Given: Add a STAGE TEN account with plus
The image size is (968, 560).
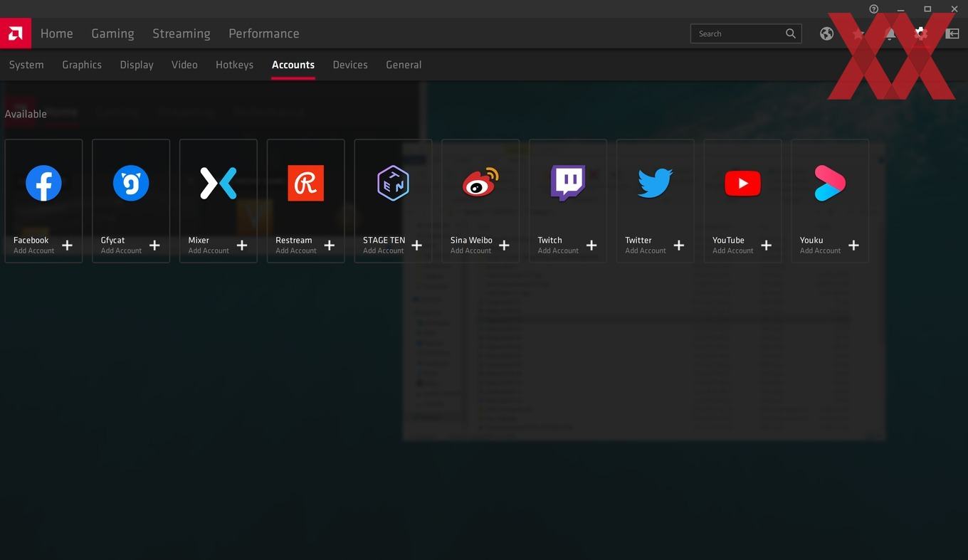Looking at the screenshot, I should tap(417, 245).
